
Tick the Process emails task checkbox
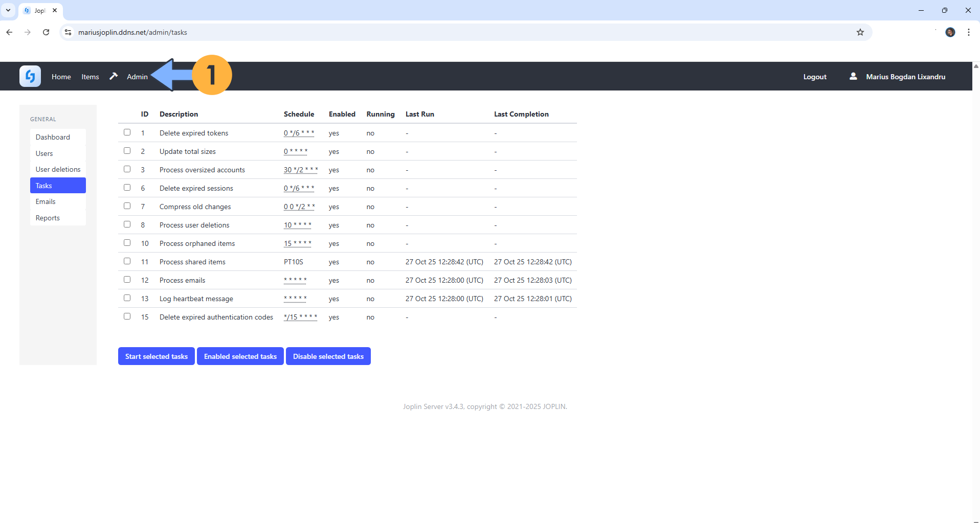(x=127, y=280)
